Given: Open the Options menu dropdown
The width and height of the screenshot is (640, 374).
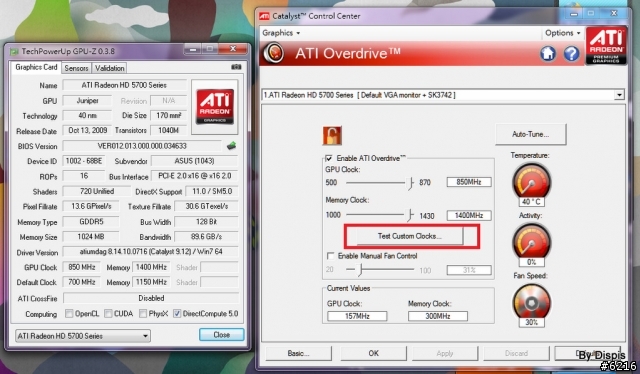Looking at the screenshot, I should point(562,33).
